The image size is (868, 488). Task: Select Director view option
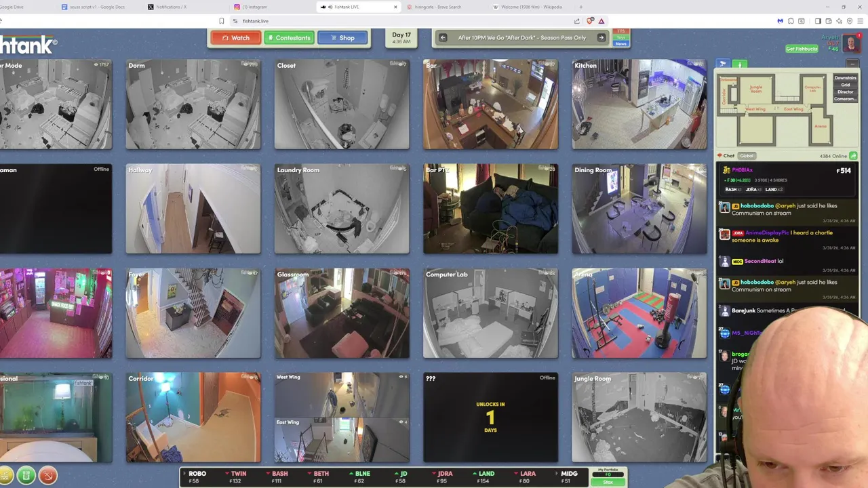[x=845, y=92]
